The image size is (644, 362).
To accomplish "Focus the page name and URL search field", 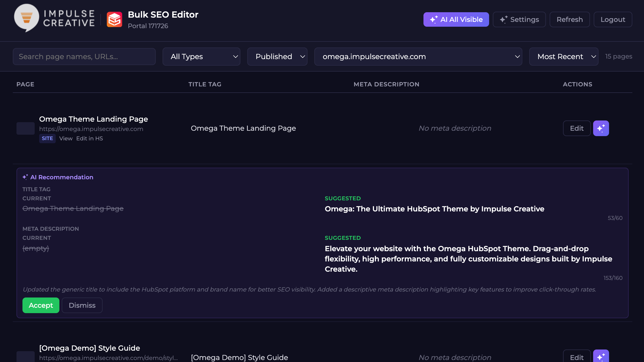I will pos(84,57).
